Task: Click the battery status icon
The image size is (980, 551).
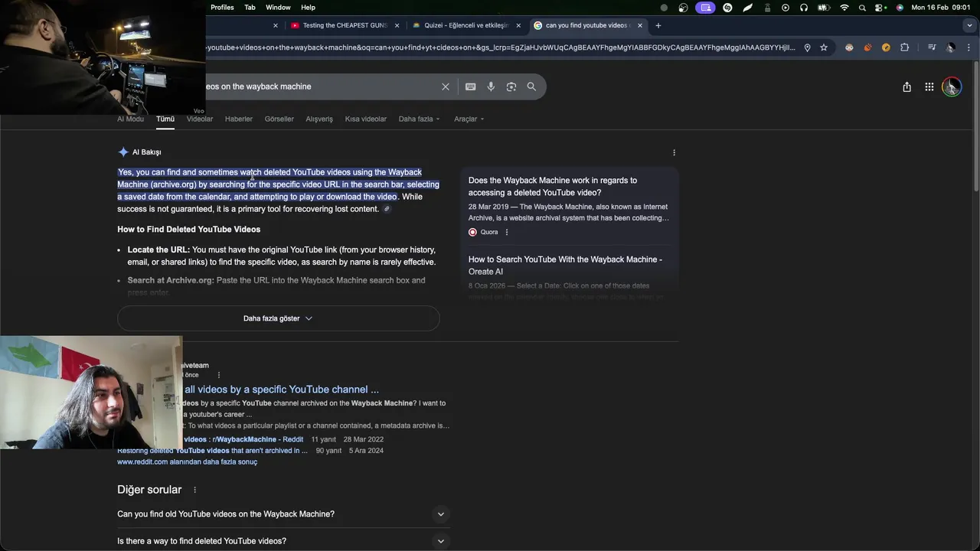Action: (x=824, y=7)
